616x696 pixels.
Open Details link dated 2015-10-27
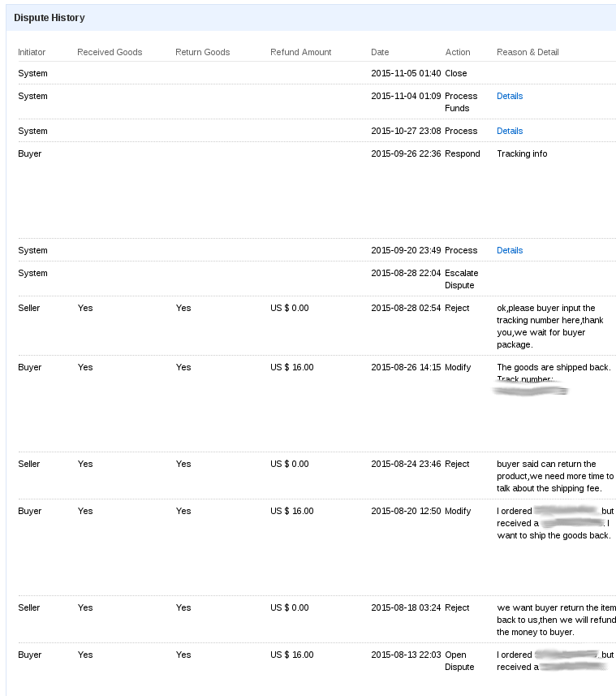click(x=510, y=131)
